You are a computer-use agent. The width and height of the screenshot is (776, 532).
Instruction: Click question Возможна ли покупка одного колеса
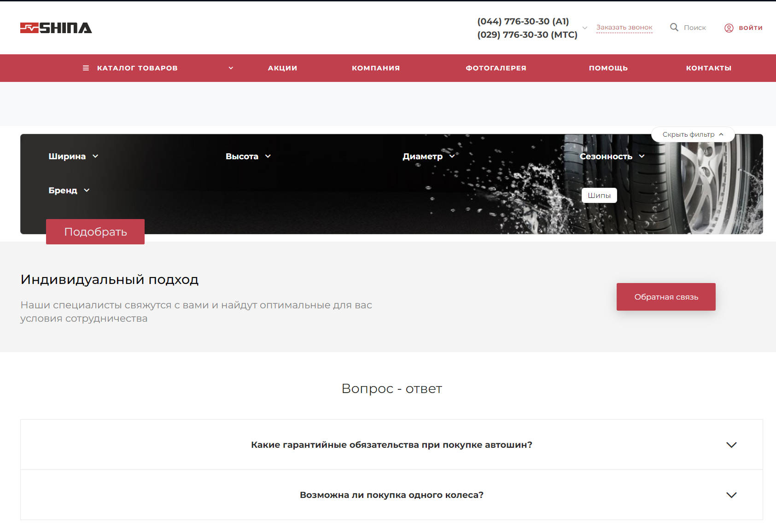(x=391, y=495)
